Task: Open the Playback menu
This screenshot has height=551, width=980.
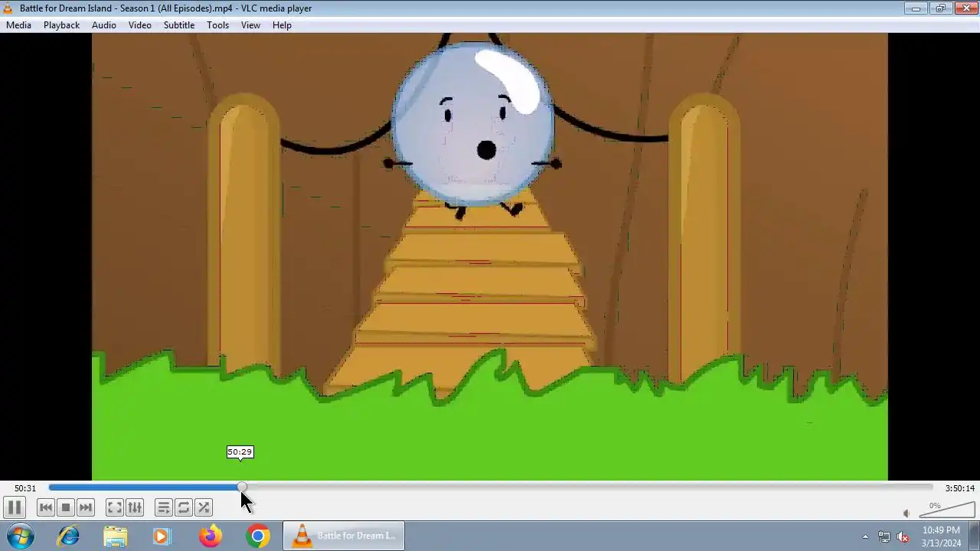Action: coord(61,25)
